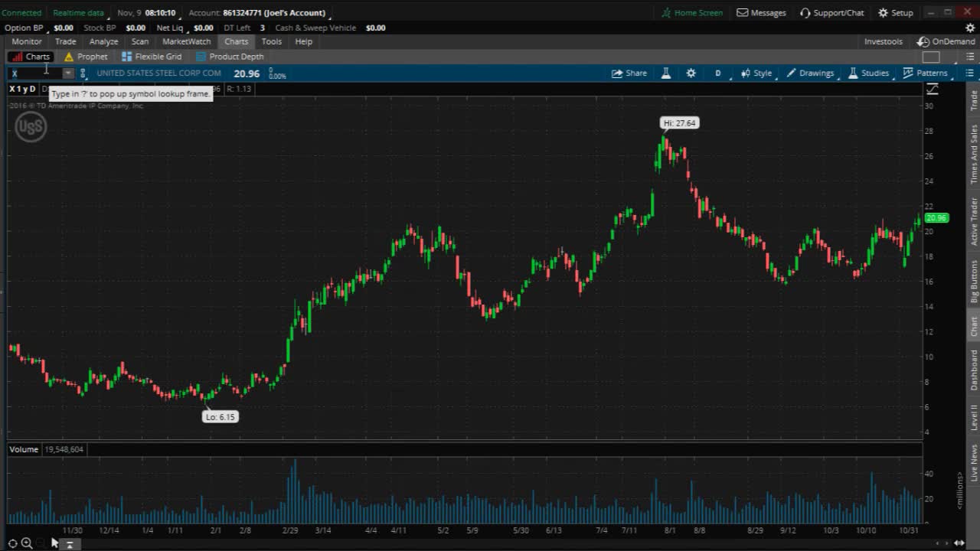This screenshot has width=980, height=551.
Task: Switch to the Analyze tab
Action: [103, 41]
